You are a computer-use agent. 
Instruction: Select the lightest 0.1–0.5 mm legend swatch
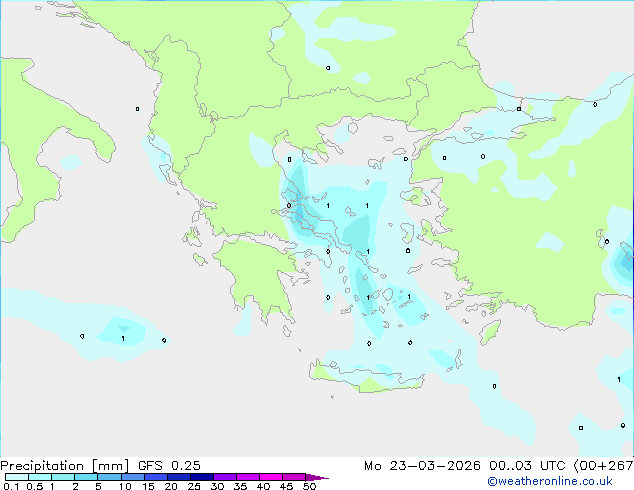[17, 477]
